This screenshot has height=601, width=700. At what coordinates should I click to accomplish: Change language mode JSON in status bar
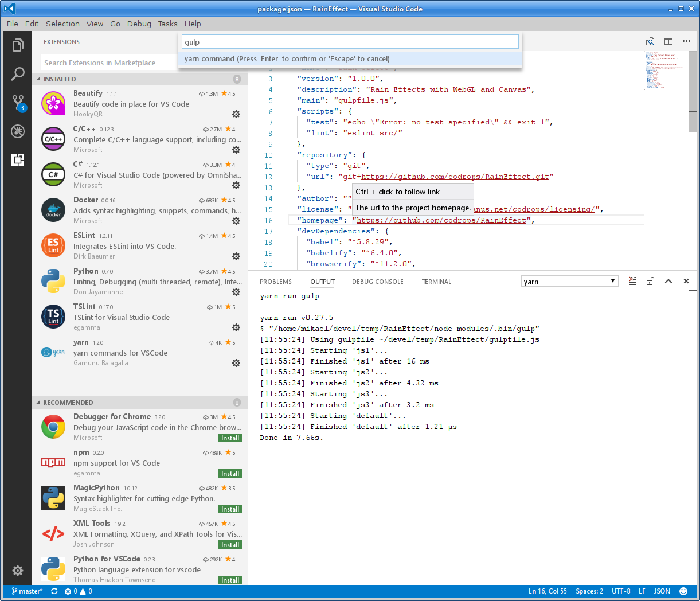[662, 591]
